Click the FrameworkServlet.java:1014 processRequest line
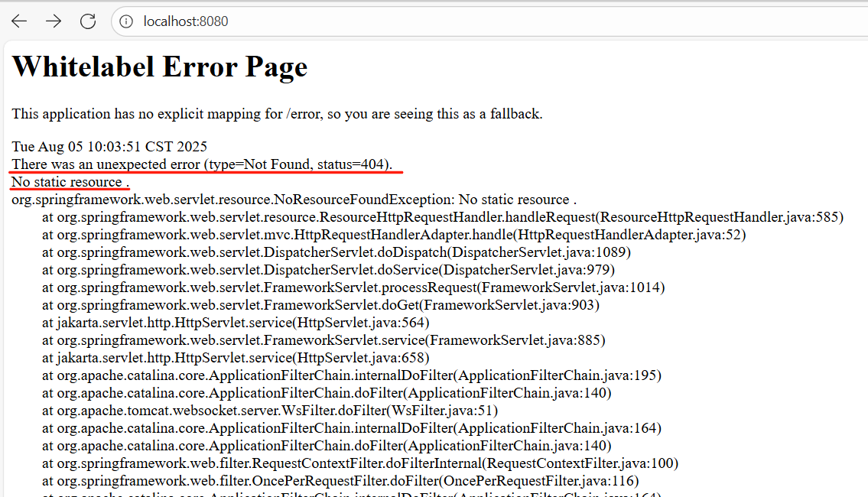 354,287
